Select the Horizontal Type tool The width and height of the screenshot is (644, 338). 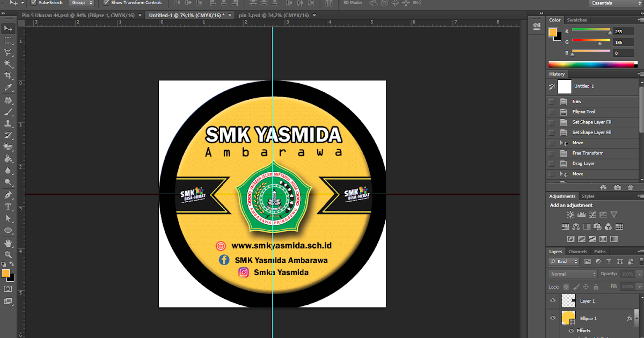click(x=8, y=207)
